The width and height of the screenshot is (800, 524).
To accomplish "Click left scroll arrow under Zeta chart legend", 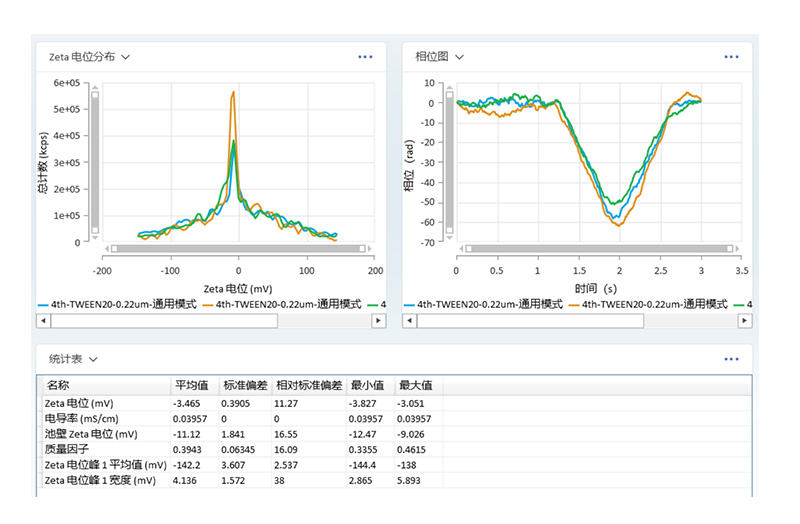I will 43,320.
